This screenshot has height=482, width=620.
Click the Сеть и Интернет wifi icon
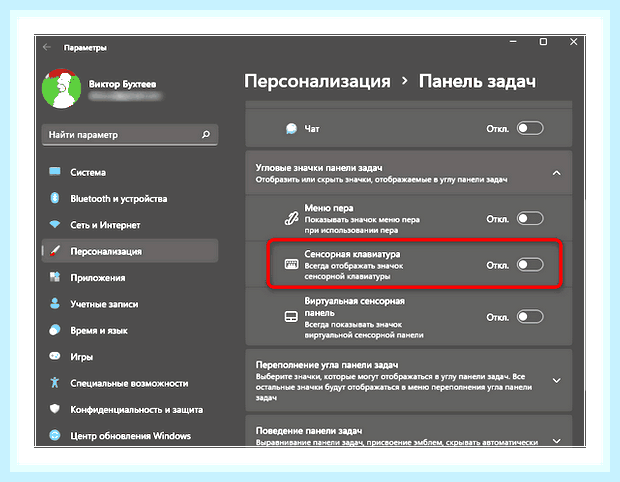(55, 224)
